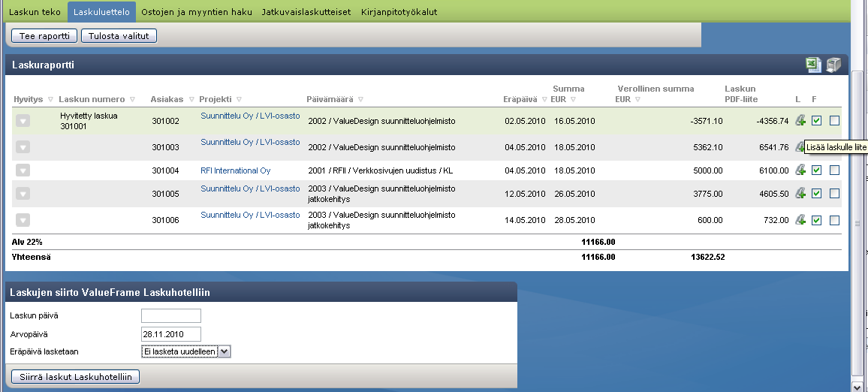Click '2001 / RFII / Verkkosivujen uudistus / KL'
Screen dimensions: 868x392
pyautogui.click(x=380, y=170)
